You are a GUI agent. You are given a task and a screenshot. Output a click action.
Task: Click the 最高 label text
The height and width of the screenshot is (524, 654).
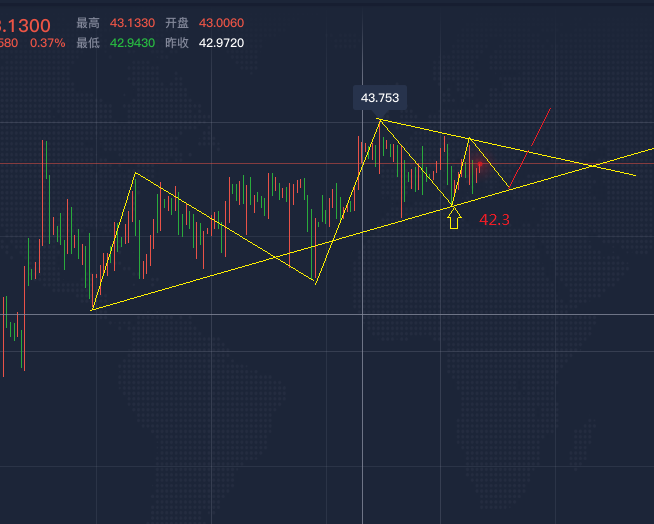88,22
